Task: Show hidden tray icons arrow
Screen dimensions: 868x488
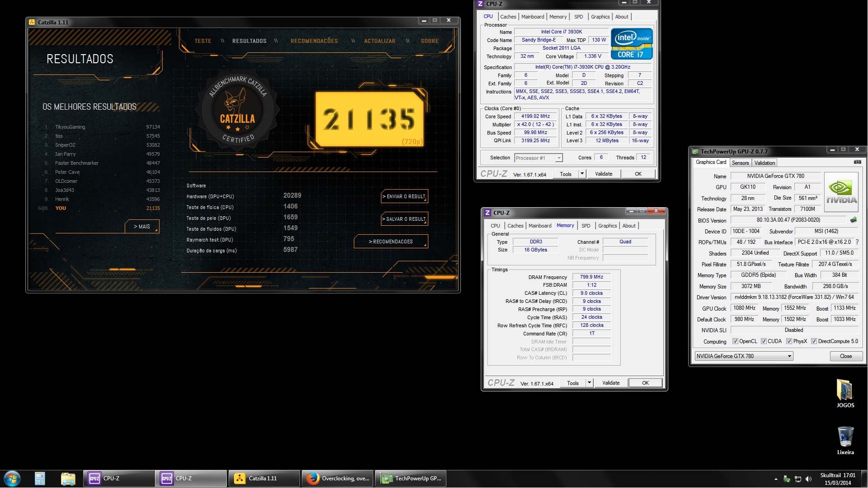Action: click(x=776, y=479)
